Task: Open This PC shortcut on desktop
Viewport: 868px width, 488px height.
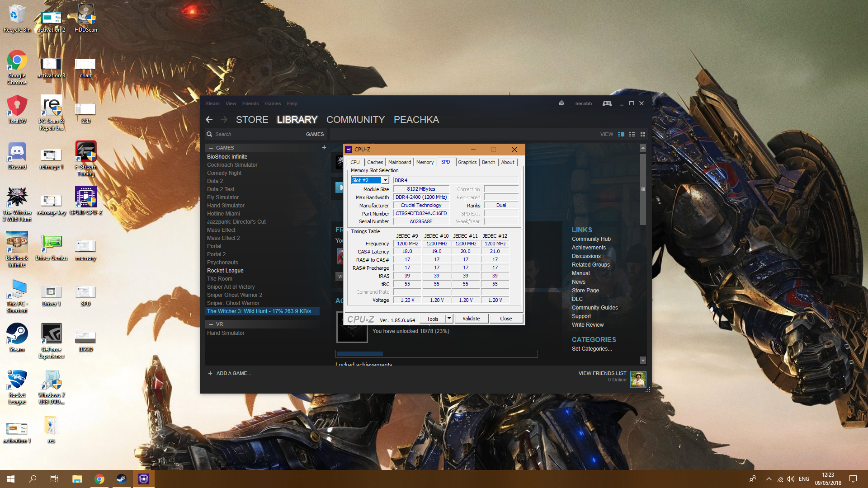Action: click(x=17, y=296)
